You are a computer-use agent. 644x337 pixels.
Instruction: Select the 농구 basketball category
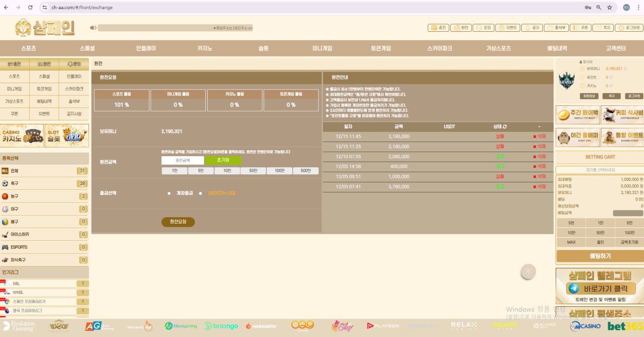click(x=14, y=196)
